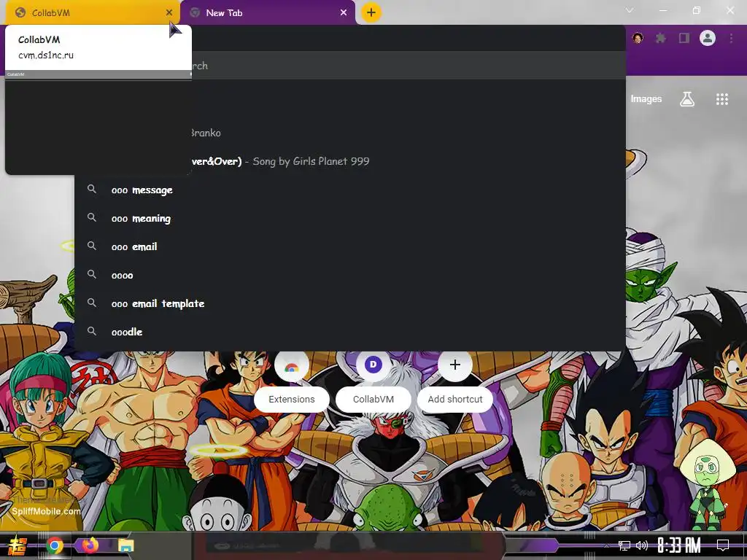Image resolution: width=747 pixels, height=560 pixels.
Task: Click the search icon beside 'ooodle'
Action: [92, 331]
